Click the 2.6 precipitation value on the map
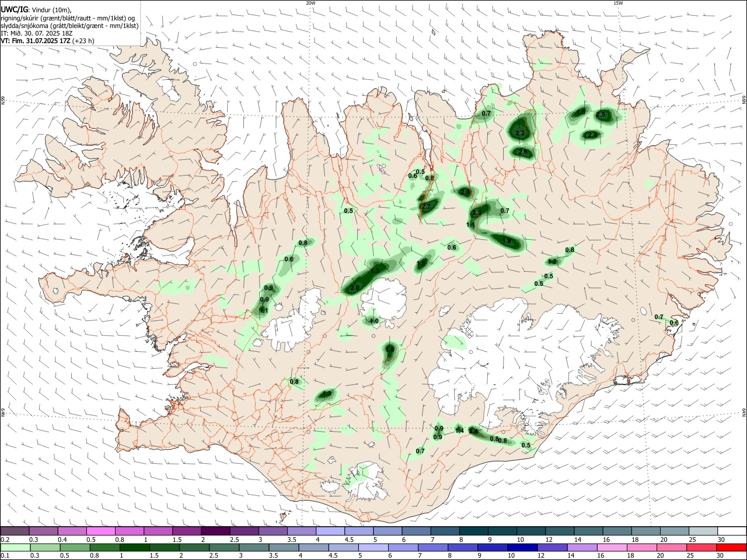 coord(523,152)
